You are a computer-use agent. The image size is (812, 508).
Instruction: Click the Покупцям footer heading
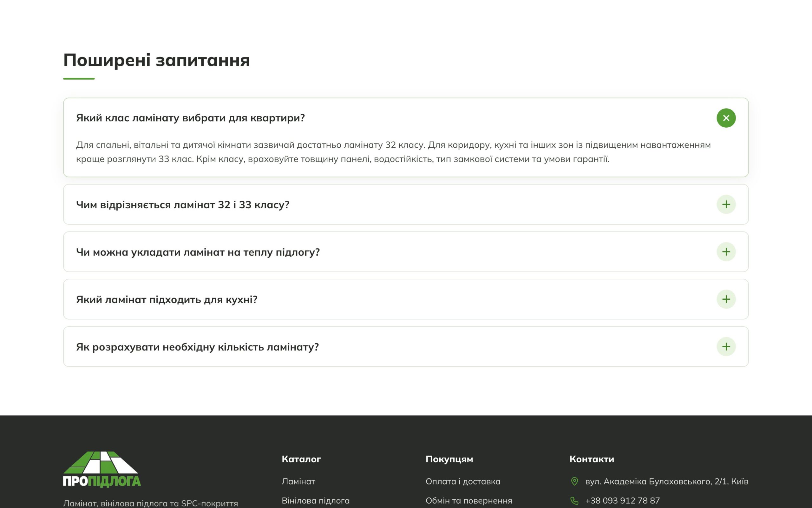(x=449, y=459)
